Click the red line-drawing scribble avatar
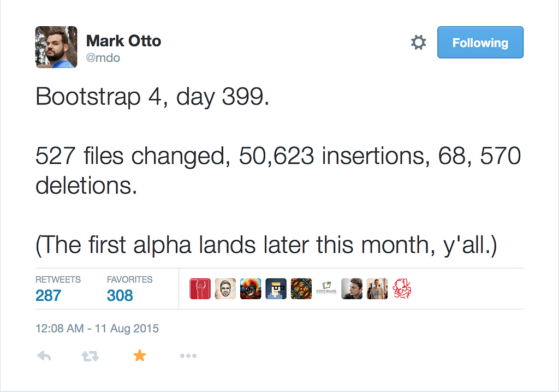The image size is (559, 392). coord(402,289)
